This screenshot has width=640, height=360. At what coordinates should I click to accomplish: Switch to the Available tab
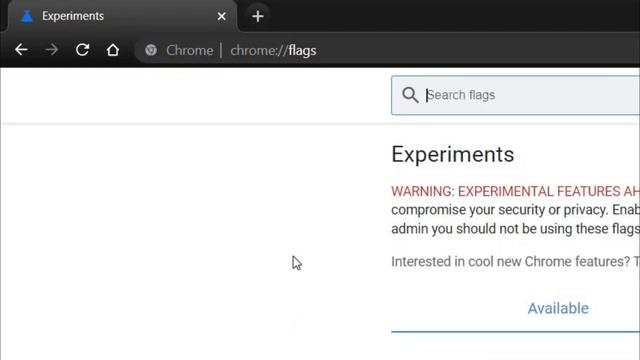(558, 308)
